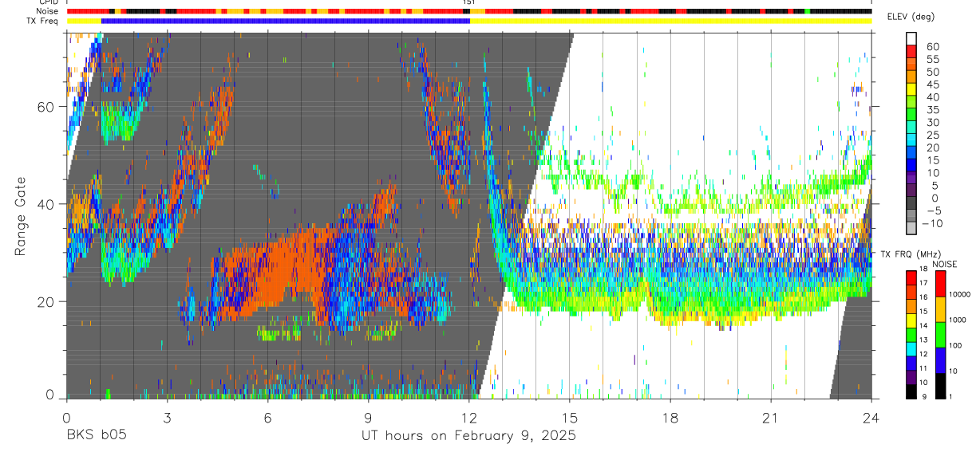Click x-axis tick label "0"
Viewport: 980px width, 452px height.
(66, 419)
